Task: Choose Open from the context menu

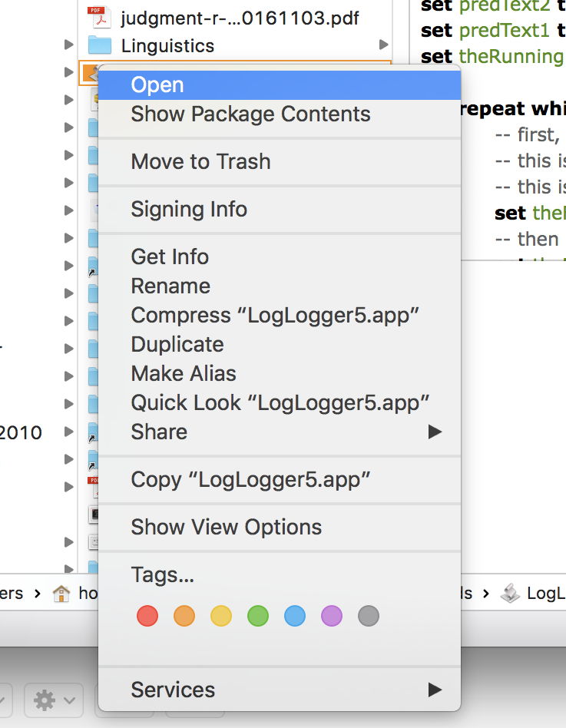Action: pos(157,84)
